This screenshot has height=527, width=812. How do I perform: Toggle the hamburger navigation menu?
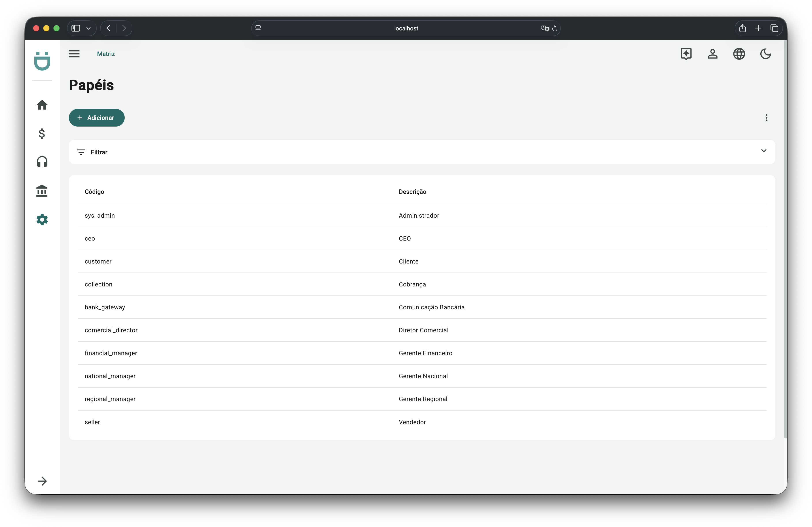74,54
